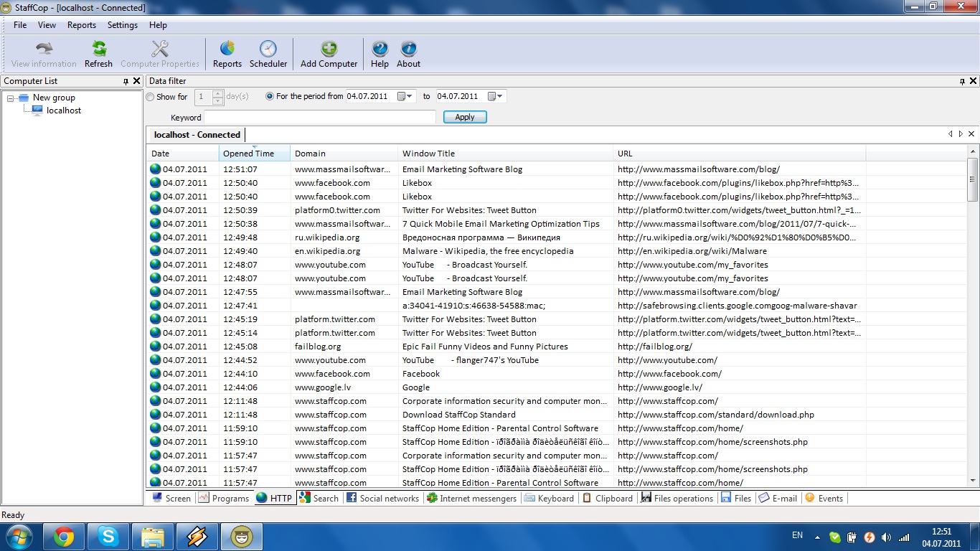Open the Reports menu

click(82, 25)
